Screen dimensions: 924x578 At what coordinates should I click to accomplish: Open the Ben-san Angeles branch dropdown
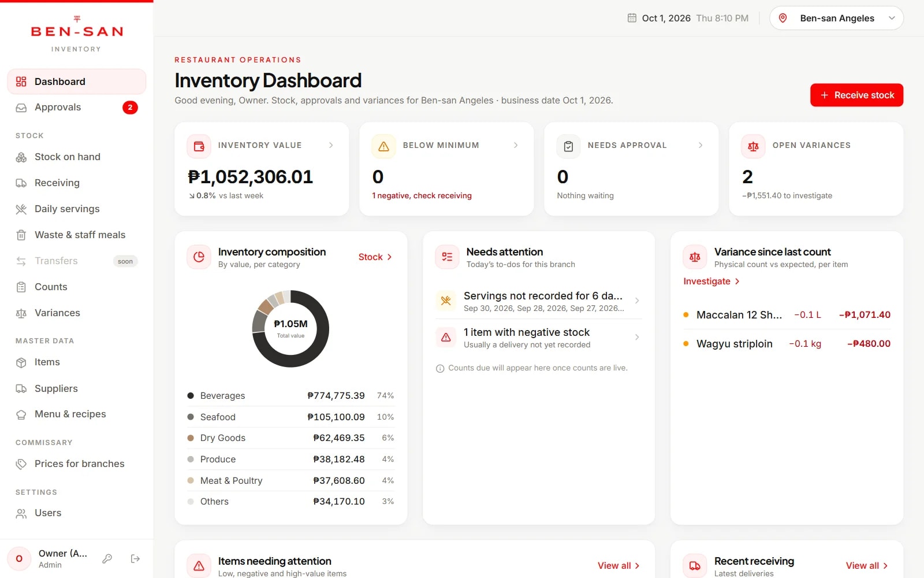[836, 18]
